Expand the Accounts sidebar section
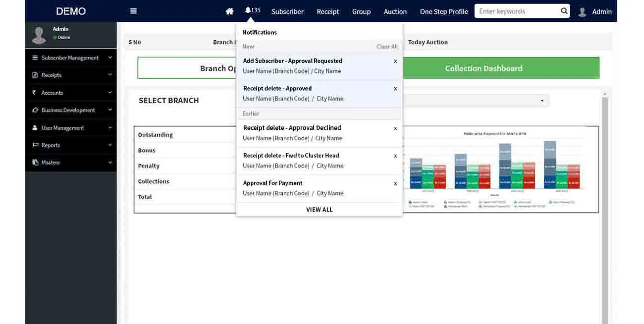The height and width of the screenshot is (324, 644). pos(70,93)
